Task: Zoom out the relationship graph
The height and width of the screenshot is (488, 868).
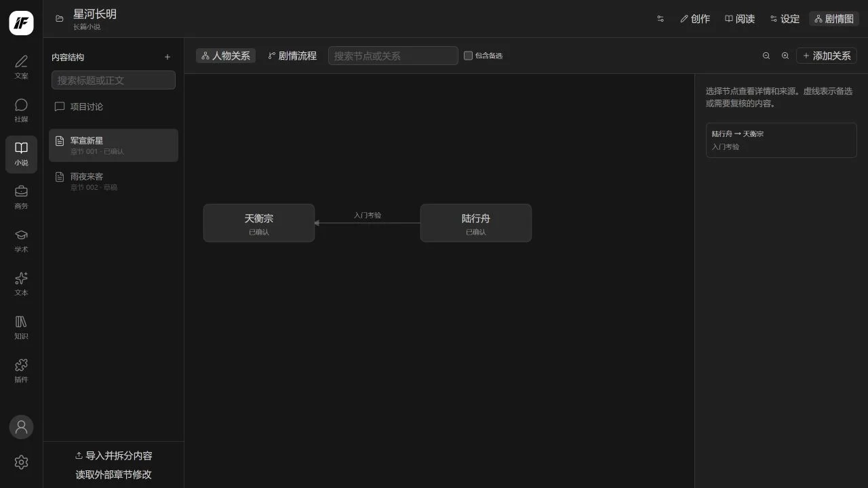Action: point(766,56)
